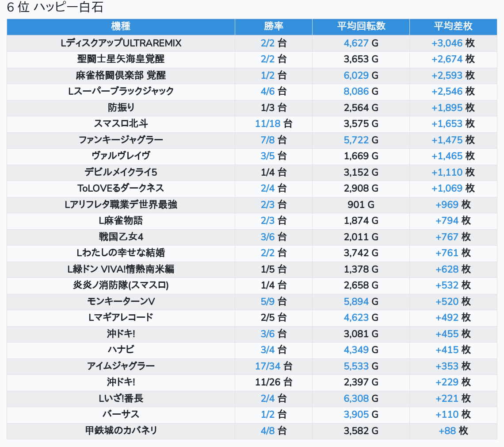Click win rate 3/5 台 for ヴァルヴレイヴ
Screen dimensions: 504x447
[274, 156]
